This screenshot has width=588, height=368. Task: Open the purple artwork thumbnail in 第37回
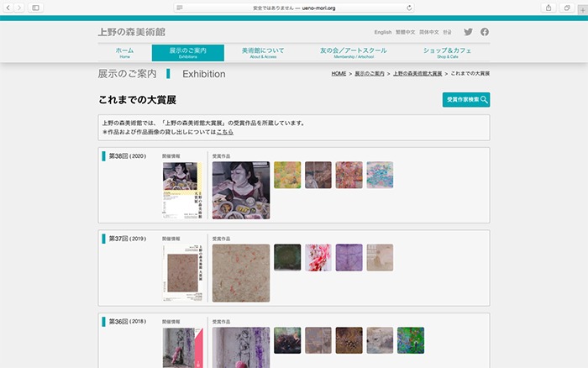(x=349, y=257)
